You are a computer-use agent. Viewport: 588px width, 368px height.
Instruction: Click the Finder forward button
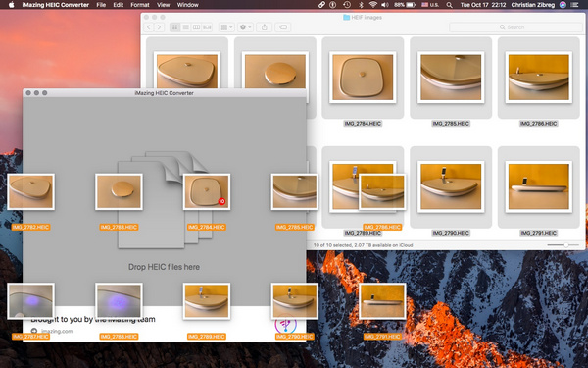[159, 27]
